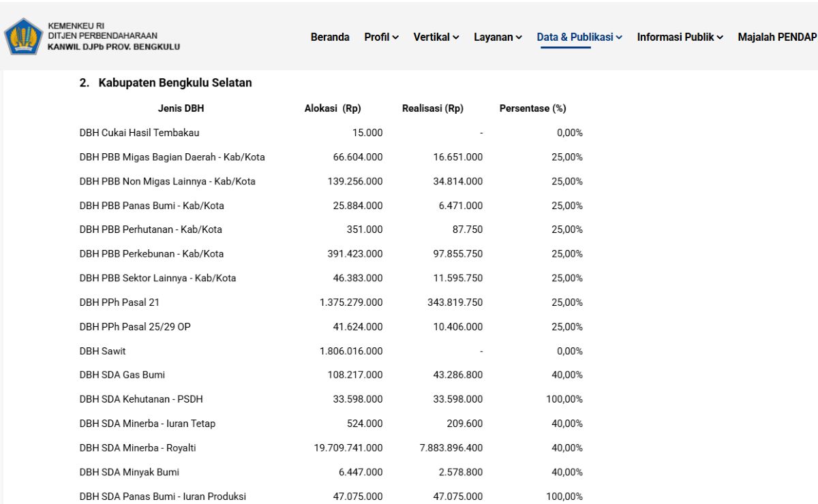Select the Kabupaten Bengkulu Selatan heading
Image resolution: width=818 pixels, height=504 pixels.
(x=166, y=83)
